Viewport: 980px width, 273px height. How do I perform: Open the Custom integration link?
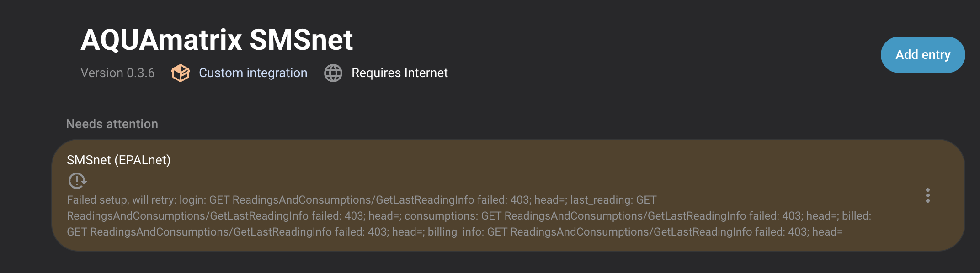(x=253, y=73)
